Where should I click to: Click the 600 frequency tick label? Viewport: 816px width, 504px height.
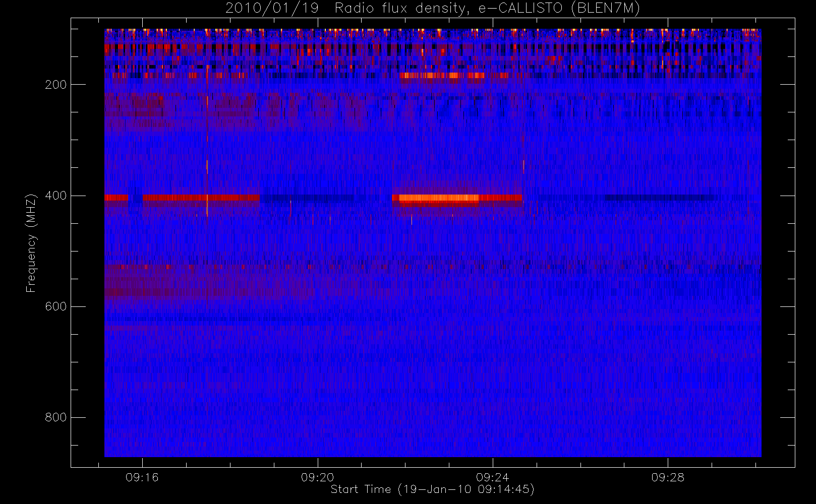56,306
